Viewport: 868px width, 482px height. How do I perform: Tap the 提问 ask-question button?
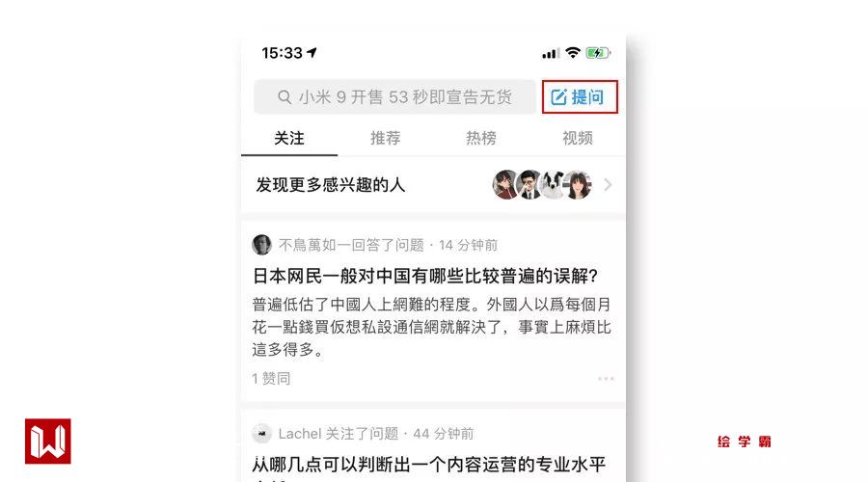tap(579, 97)
